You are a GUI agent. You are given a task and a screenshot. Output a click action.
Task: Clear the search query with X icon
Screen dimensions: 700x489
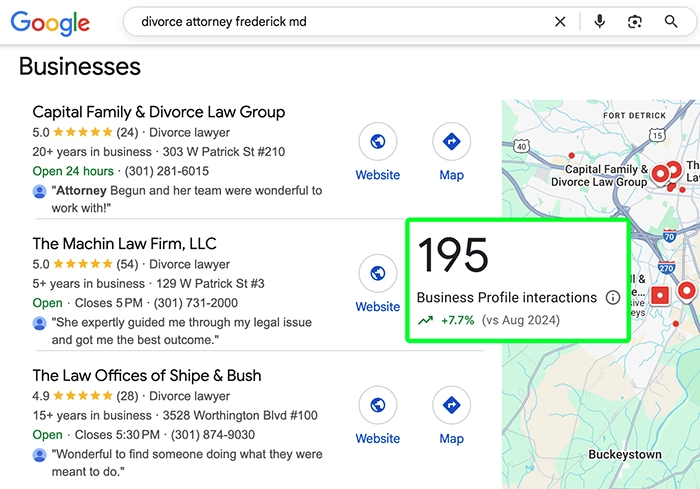pyautogui.click(x=560, y=21)
